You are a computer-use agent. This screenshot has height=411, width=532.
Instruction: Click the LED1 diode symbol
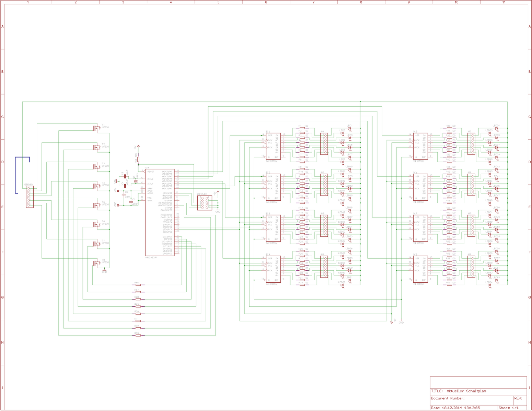[x=349, y=129]
